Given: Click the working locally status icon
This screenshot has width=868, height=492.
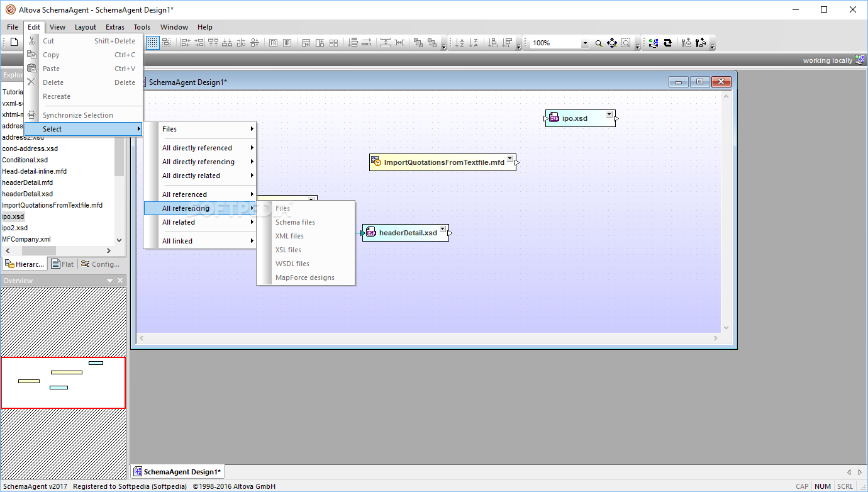Looking at the screenshot, I should 860,60.
